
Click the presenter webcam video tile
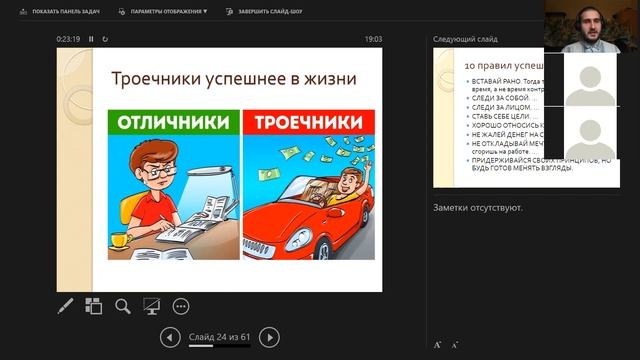[592, 26]
